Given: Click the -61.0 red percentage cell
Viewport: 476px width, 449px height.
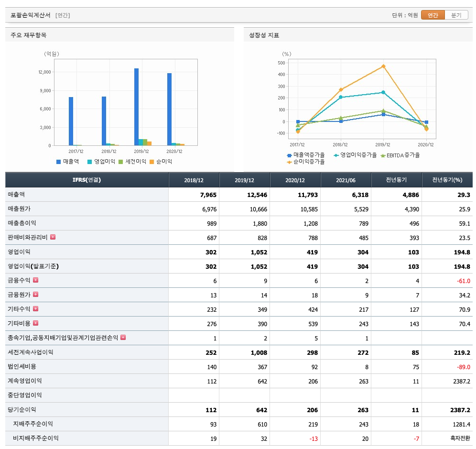Looking at the screenshot, I should click(x=447, y=281).
